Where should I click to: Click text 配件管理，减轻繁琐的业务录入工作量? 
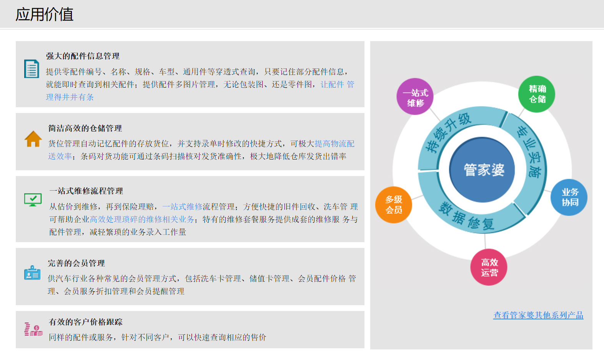tap(118, 232)
